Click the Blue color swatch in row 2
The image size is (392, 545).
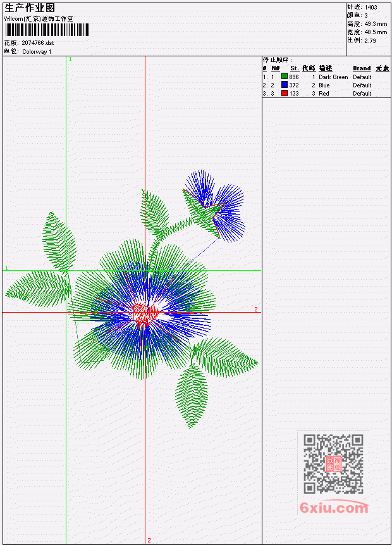285,85
